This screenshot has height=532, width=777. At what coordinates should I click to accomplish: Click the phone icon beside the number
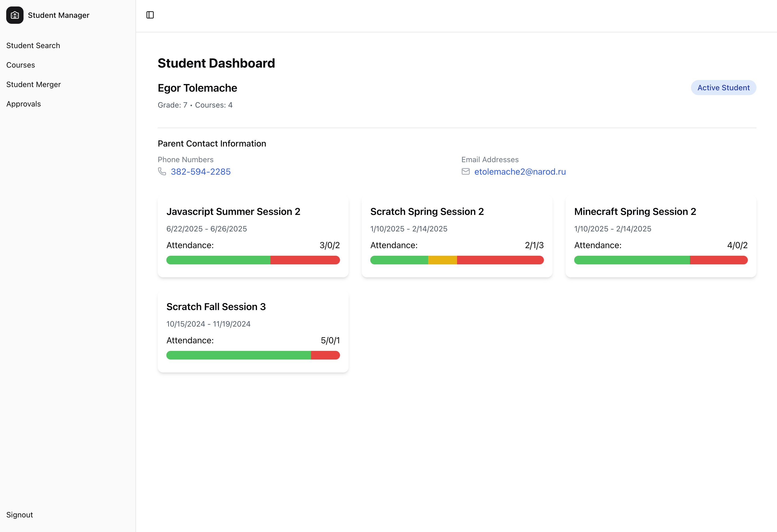[162, 171]
